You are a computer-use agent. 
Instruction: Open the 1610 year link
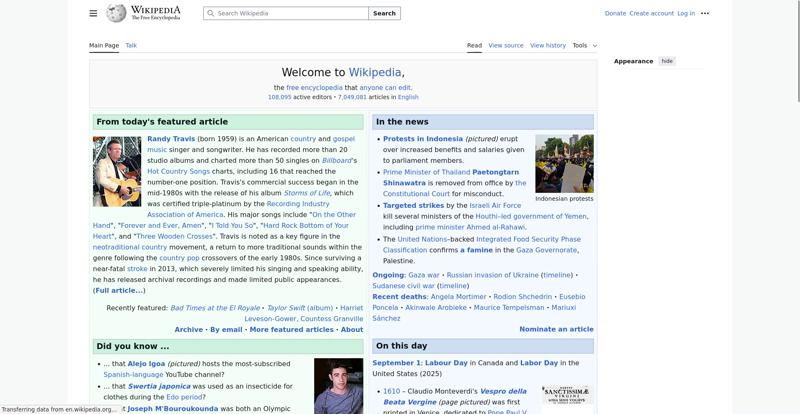point(392,392)
